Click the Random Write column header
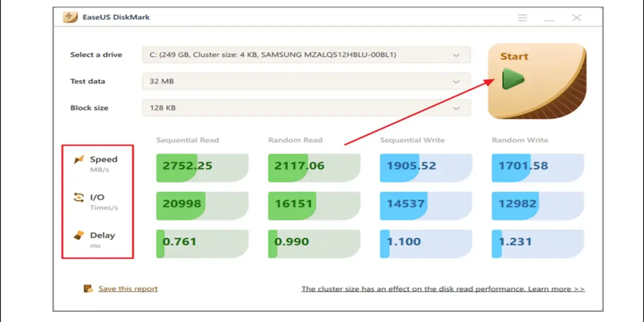Screen dimensions: 644x322 tap(520, 140)
